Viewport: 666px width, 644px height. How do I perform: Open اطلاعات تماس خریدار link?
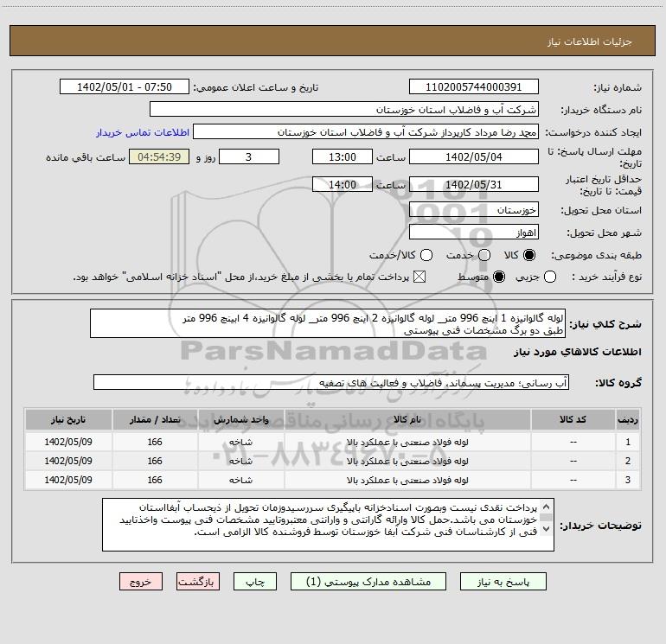(143, 132)
